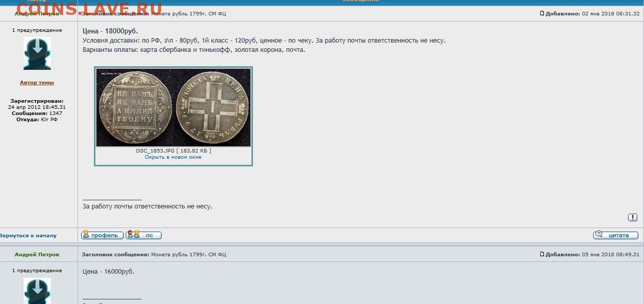Click the avatar in the 02 янв 2018 post
Screen dimensions: 644x304
coord(37,53)
